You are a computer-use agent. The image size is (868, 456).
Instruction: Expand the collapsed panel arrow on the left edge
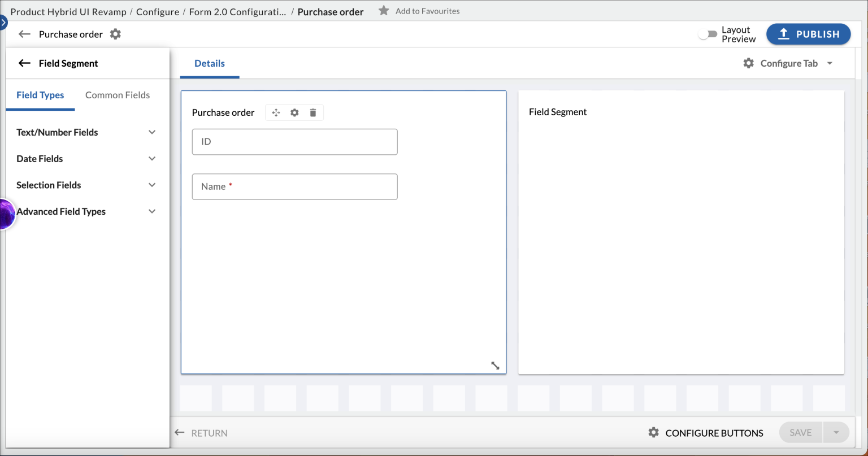5,21
